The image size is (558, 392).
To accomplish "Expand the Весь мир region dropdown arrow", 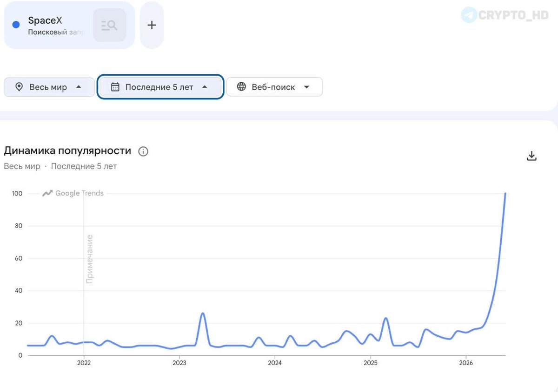I will pos(79,87).
